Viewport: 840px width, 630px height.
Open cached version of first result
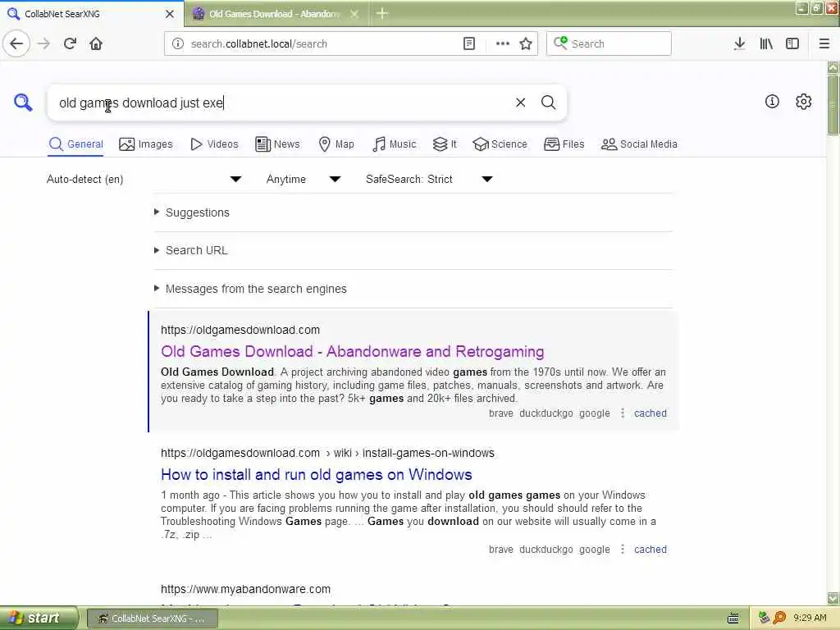click(651, 413)
